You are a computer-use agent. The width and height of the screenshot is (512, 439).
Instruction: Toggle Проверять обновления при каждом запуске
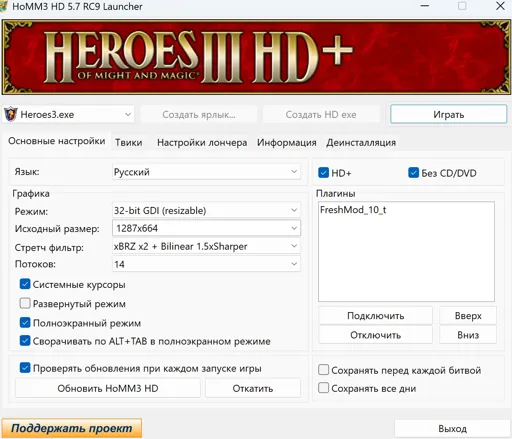coord(25,368)
